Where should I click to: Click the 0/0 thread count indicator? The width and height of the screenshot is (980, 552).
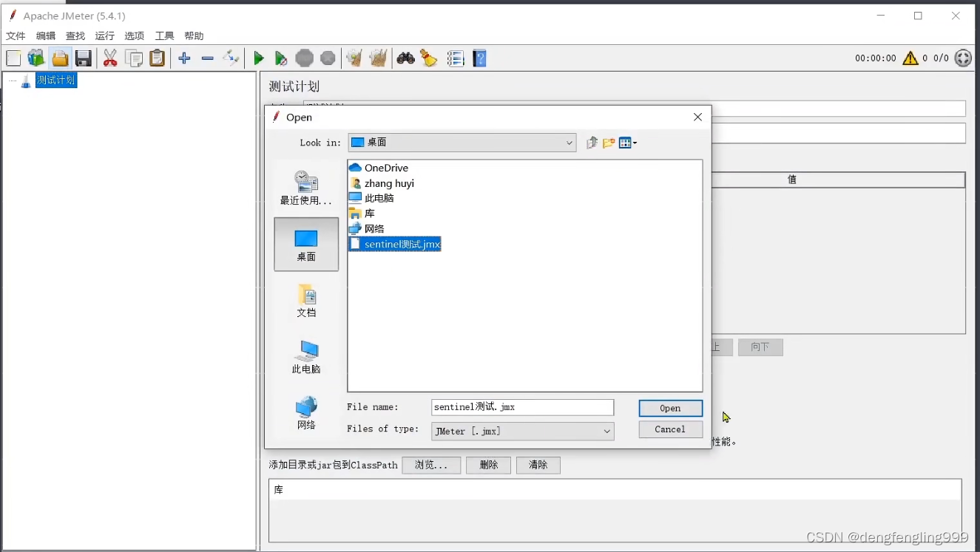[941, 58]
